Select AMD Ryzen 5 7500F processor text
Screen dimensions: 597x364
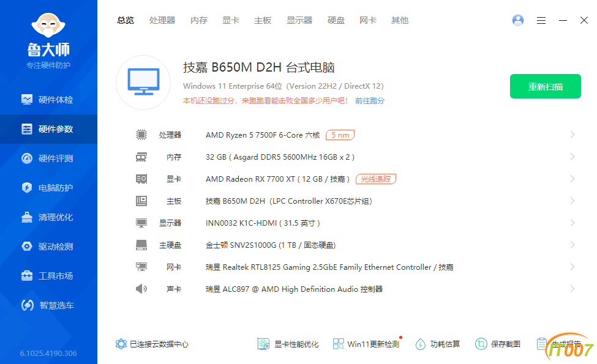[x=263, y=135]
